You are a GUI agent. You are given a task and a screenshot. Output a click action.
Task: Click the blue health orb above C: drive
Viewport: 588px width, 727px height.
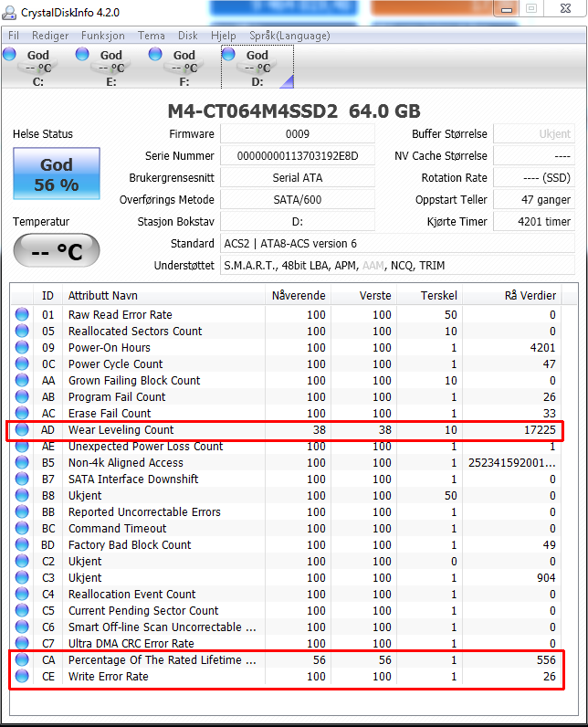point(9,54)
